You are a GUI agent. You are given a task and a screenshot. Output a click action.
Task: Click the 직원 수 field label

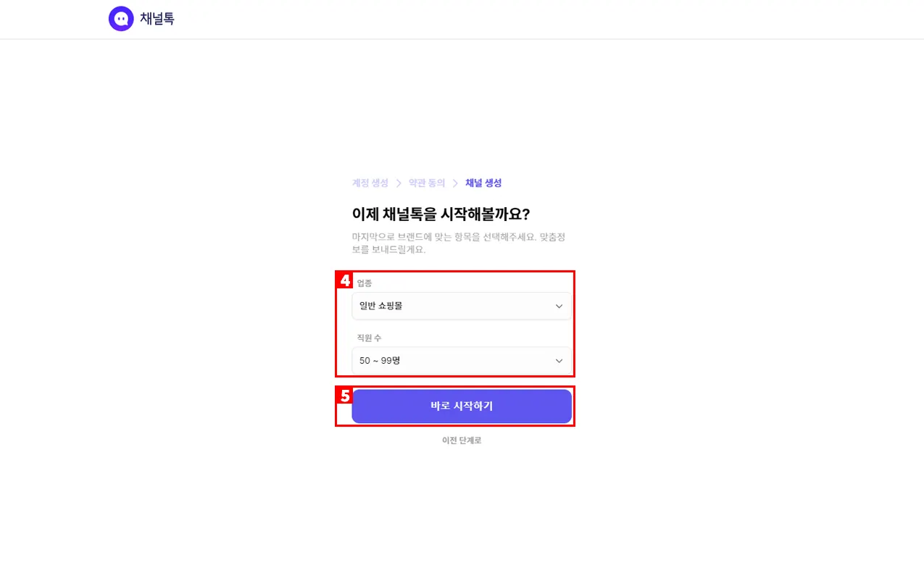coord(370,338)
